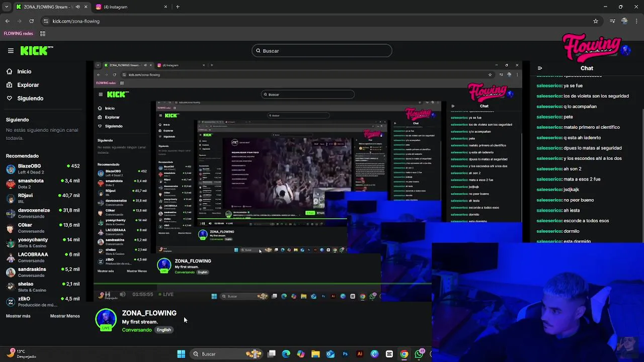644x362 pixels.
Task: Open smashdota recommended channel
Action: click(x=43, y=184)
